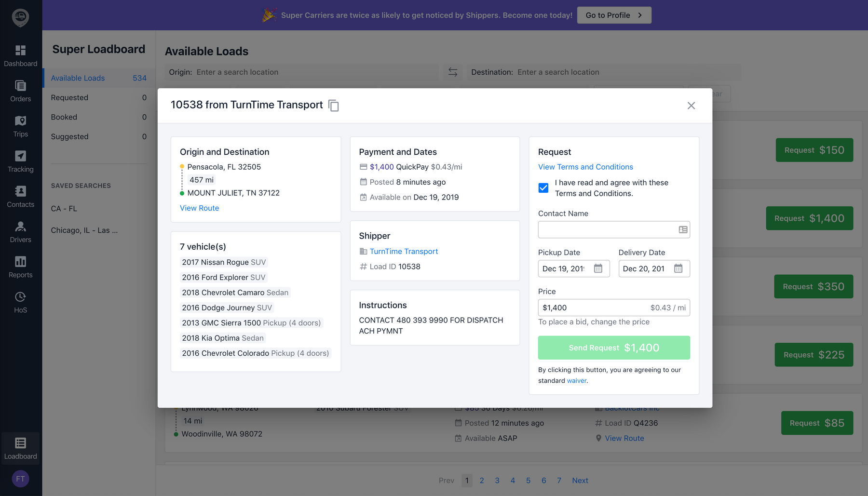868x496 pixels.
Task: Open View Terms and Conditions link
Action: point(585,167)
